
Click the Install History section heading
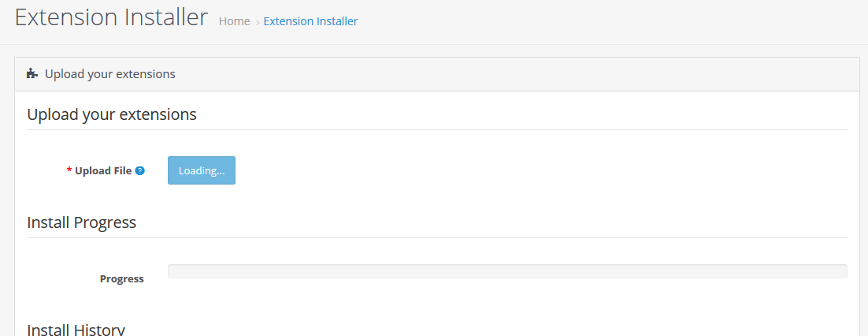coord(76,330)
